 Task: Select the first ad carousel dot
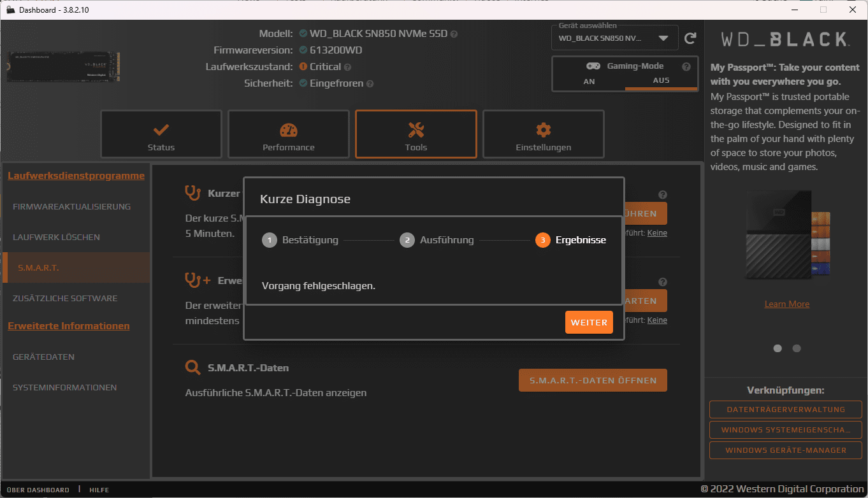[778, 348]
